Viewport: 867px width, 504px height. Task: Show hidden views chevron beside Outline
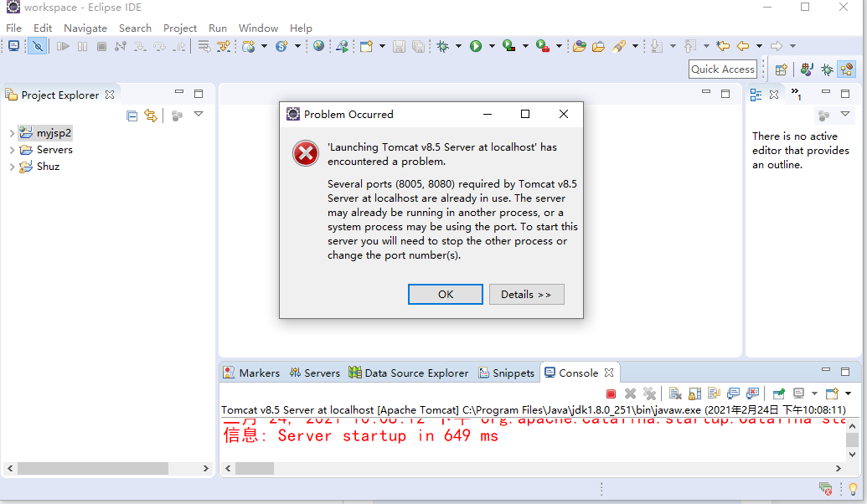[x=796, y=94]
